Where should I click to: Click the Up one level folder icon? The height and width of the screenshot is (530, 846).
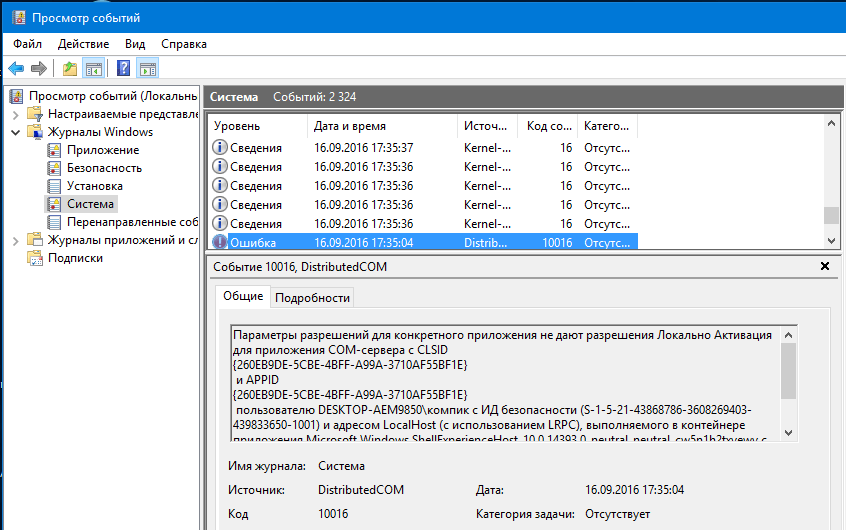tap(69, 69)
